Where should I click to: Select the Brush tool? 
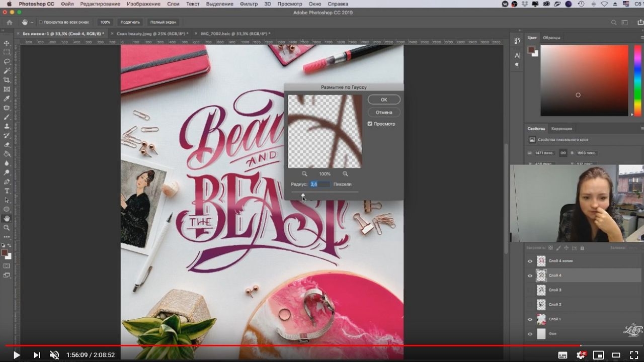(7, 117)
